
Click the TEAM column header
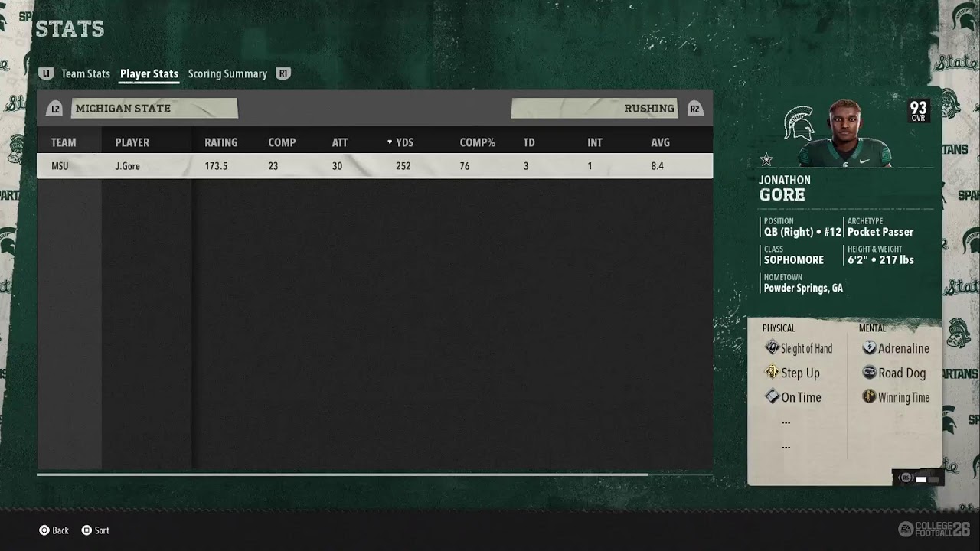coord(64,142)
